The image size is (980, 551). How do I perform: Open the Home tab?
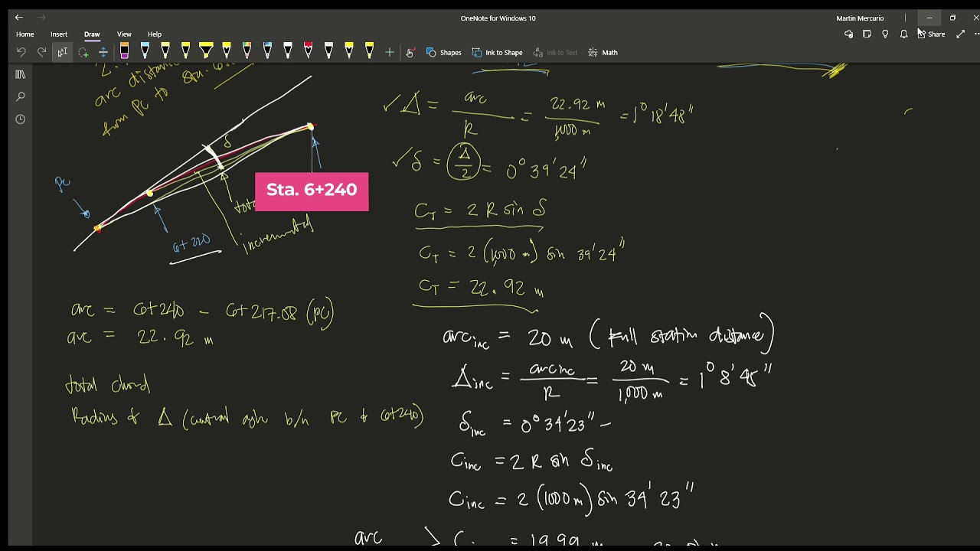click(x=24, y=34)
